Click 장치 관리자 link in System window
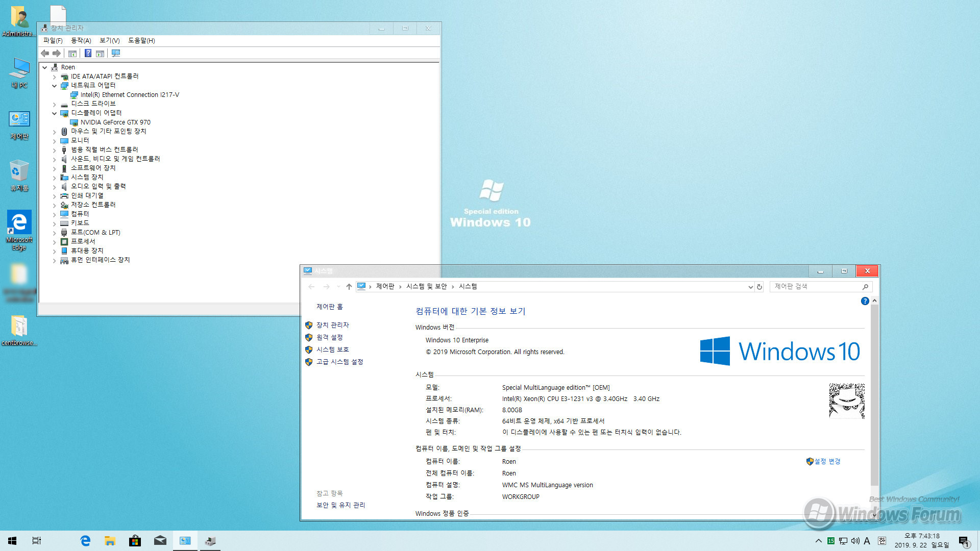980x551 pixels. pos(333,325)
